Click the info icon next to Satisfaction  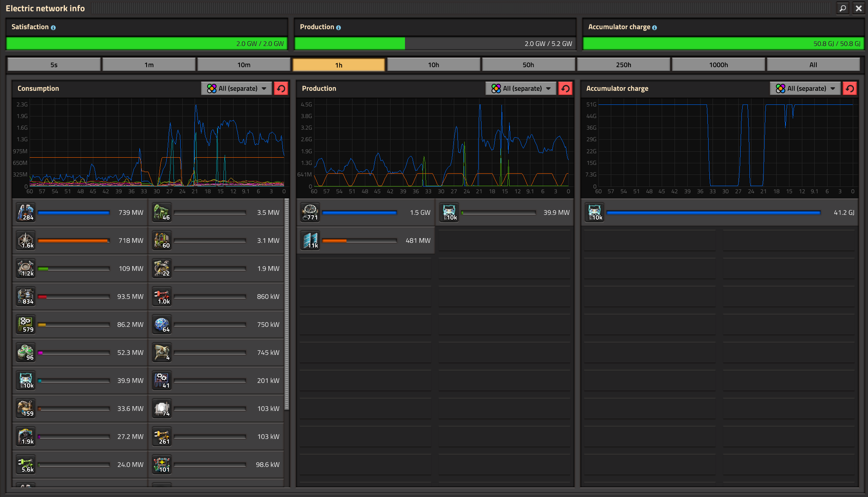click(x=53, y=28)
